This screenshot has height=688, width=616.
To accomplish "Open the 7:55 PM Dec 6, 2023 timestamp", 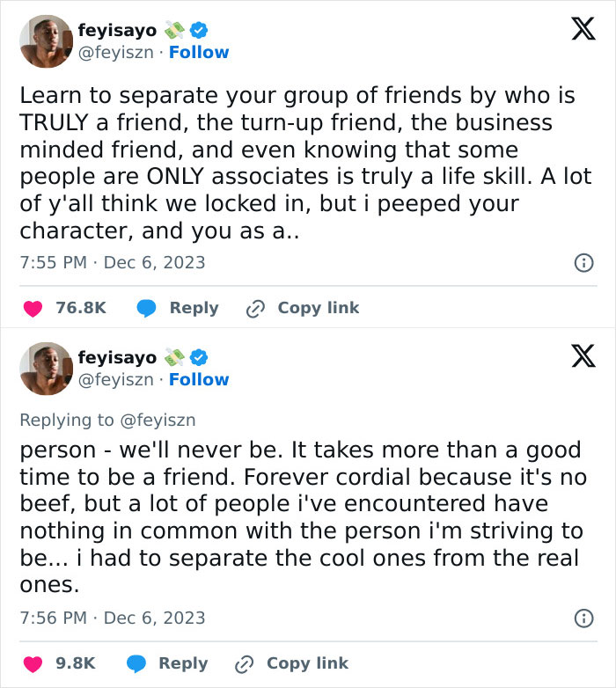I will (112, 262).
